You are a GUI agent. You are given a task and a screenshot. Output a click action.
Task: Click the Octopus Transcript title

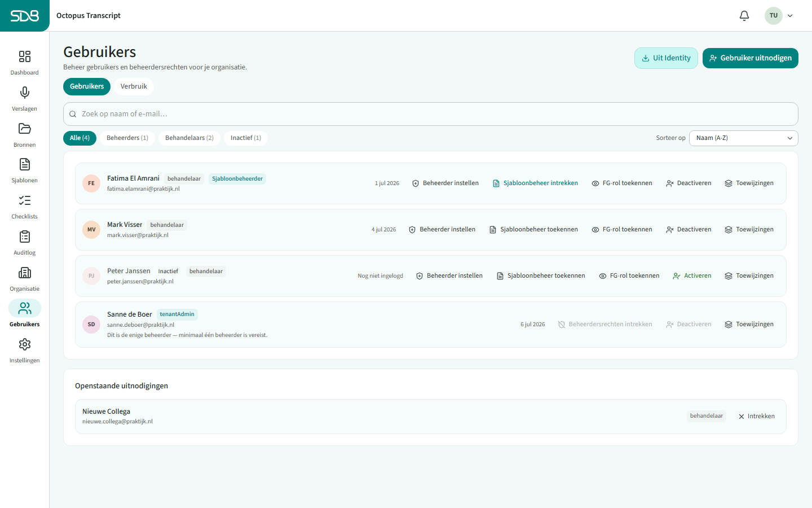tap(89, 16)
